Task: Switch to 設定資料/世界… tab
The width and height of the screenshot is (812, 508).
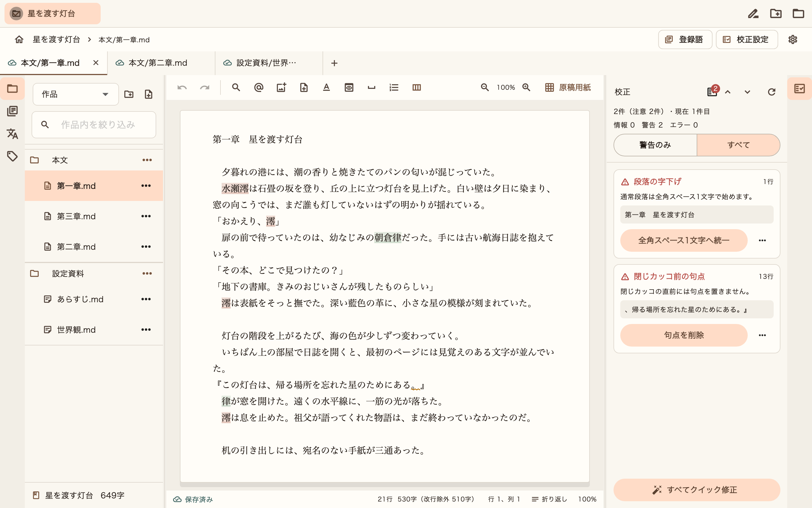Action: coord(269,63)
